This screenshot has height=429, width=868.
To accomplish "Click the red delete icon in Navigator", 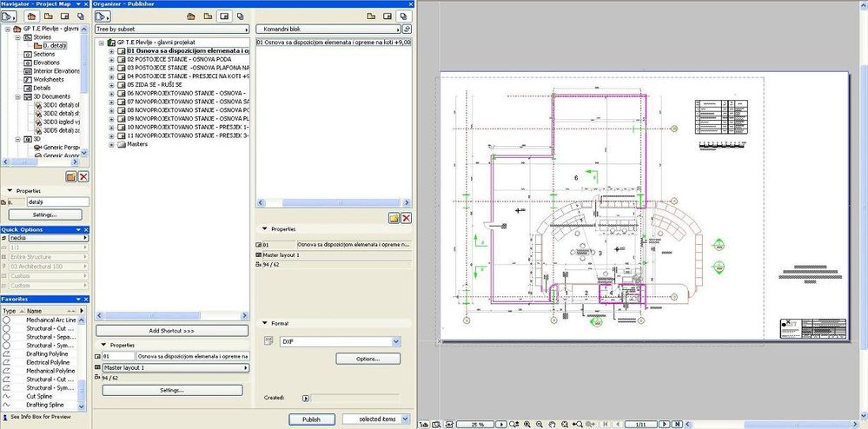I will (x=83, y=176).
